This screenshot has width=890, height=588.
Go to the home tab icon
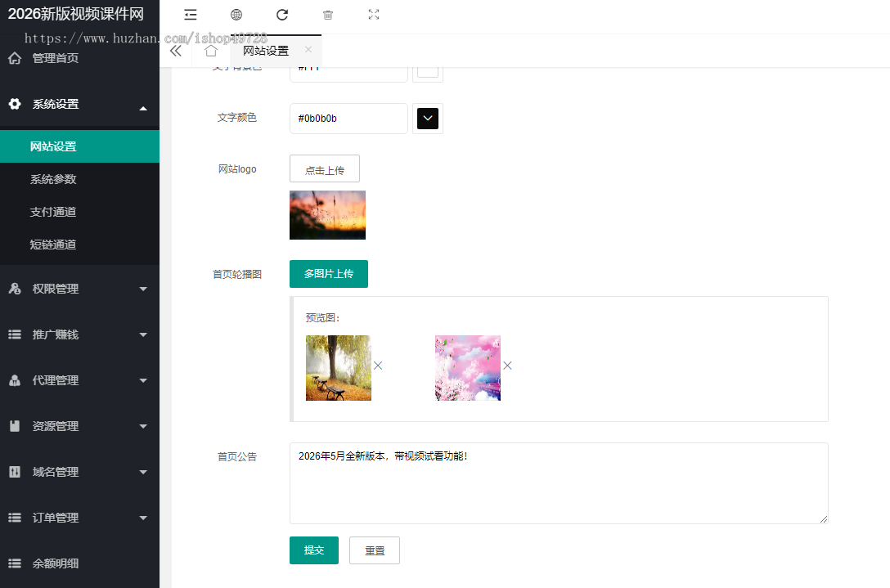(x=211, y=51)
